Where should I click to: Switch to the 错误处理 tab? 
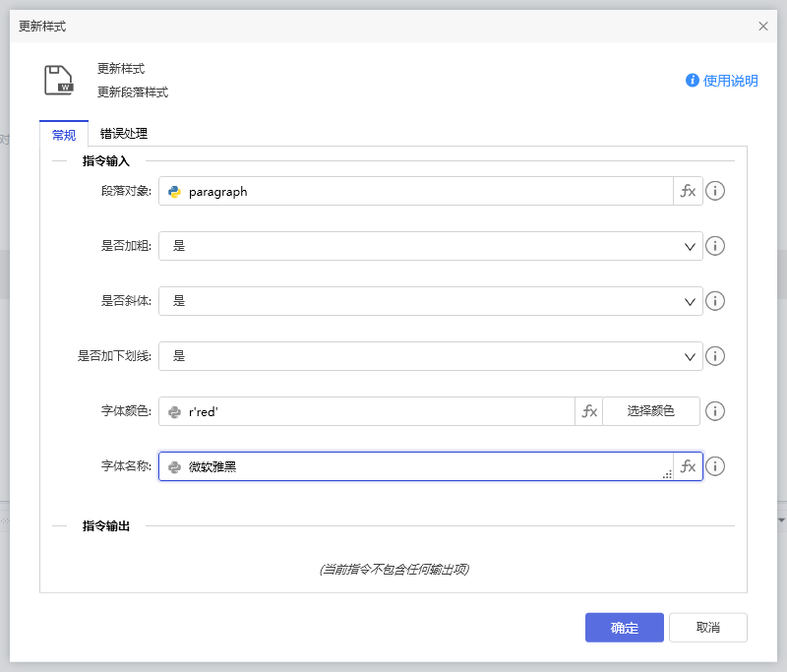[x=121, y=135]
